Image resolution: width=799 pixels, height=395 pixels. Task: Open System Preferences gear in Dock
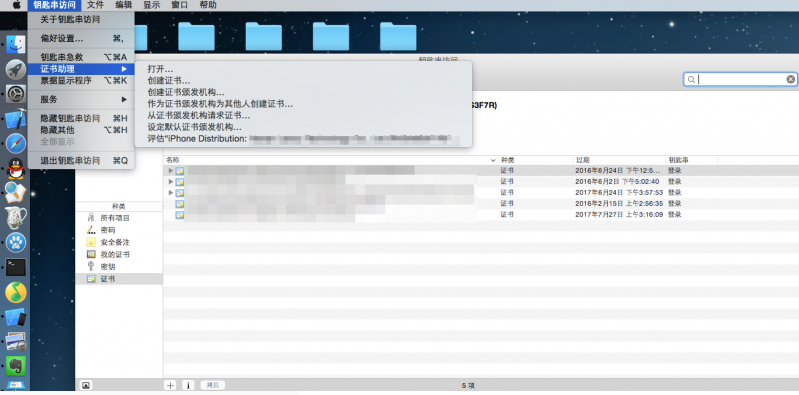point(16,94)
